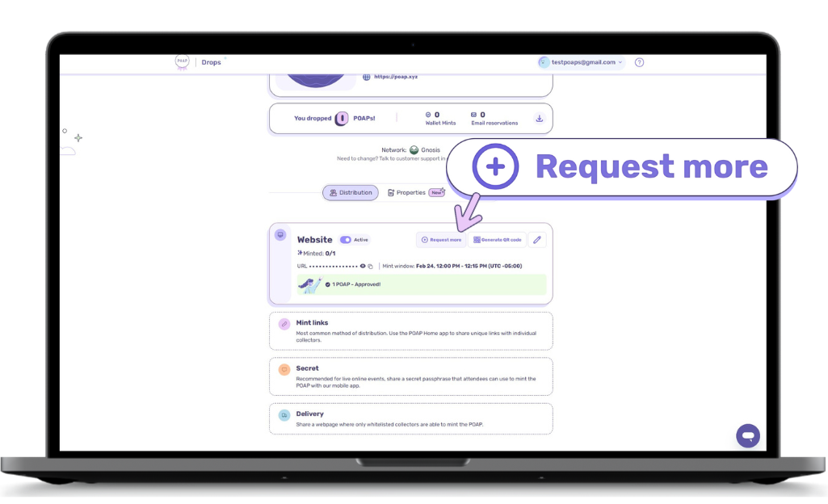Click the Mint links pencil icon
Image resolution: width=828 pixels, height=504 pixels.
coord(284,322)
